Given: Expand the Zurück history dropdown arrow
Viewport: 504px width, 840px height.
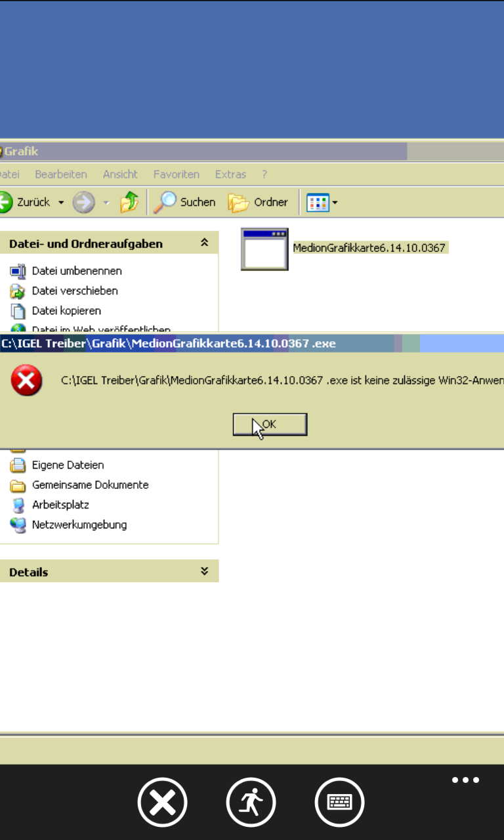Looking at the screenshot, I should click(61, 203).
